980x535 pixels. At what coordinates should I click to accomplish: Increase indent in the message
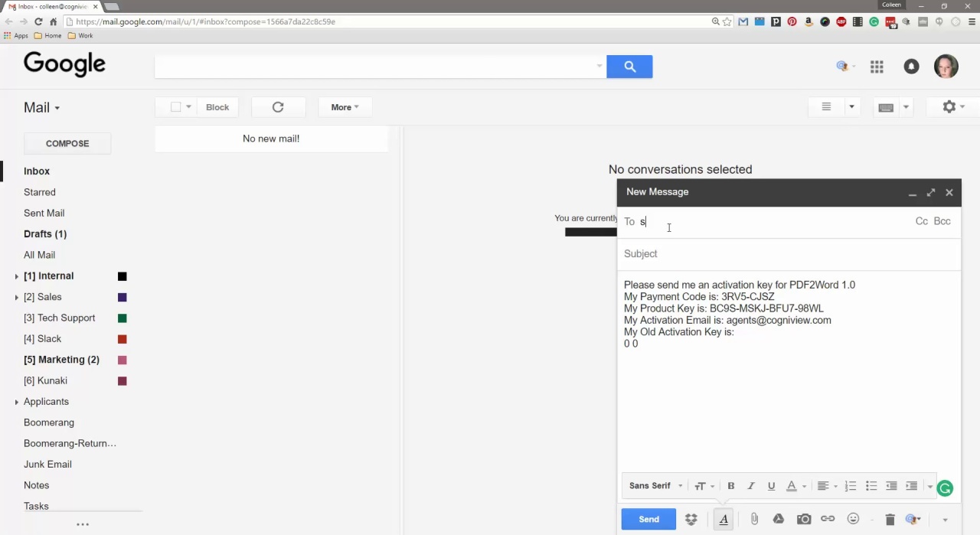[911, 486]
